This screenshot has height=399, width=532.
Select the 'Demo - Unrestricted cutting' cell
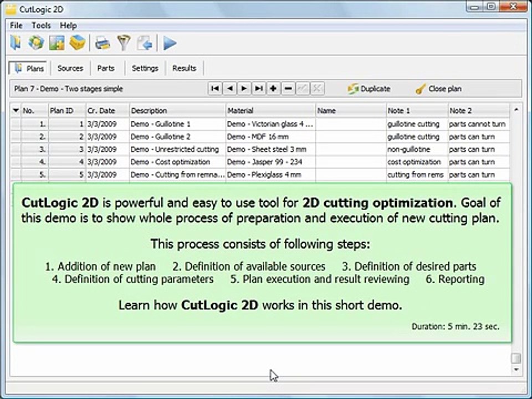pos(177,149)
